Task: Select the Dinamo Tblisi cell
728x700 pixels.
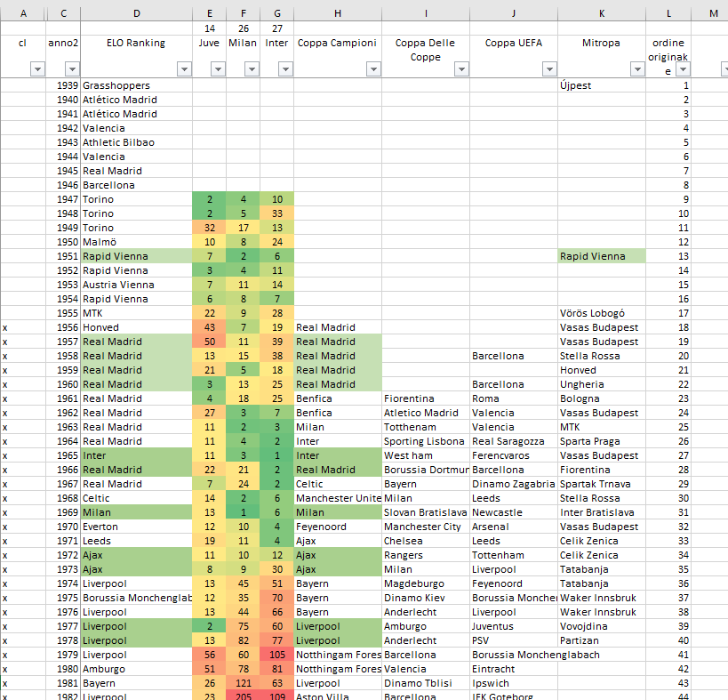Action: pos(426,684)
